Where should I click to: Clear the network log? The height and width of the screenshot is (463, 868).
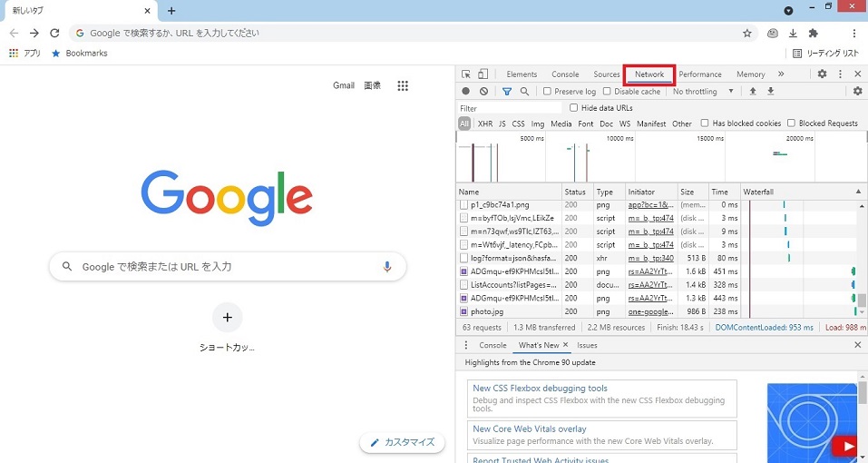[483, 92]
